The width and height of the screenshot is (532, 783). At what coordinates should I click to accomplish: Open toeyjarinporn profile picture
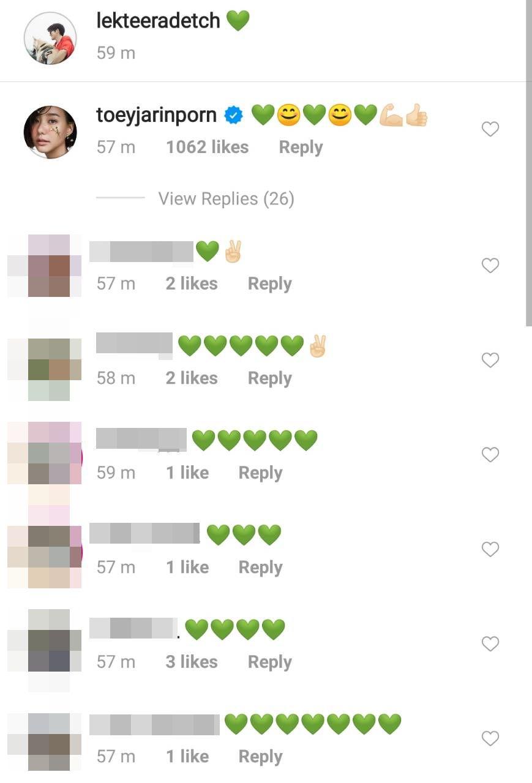(x=50, y=132)
